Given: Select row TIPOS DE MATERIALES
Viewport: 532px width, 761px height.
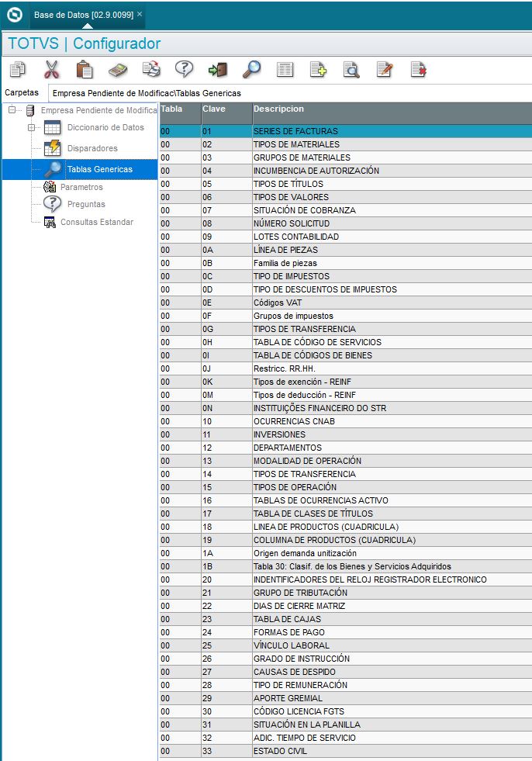Looking at the screenshot, I should pyautogui.click(x=346, y=144).
